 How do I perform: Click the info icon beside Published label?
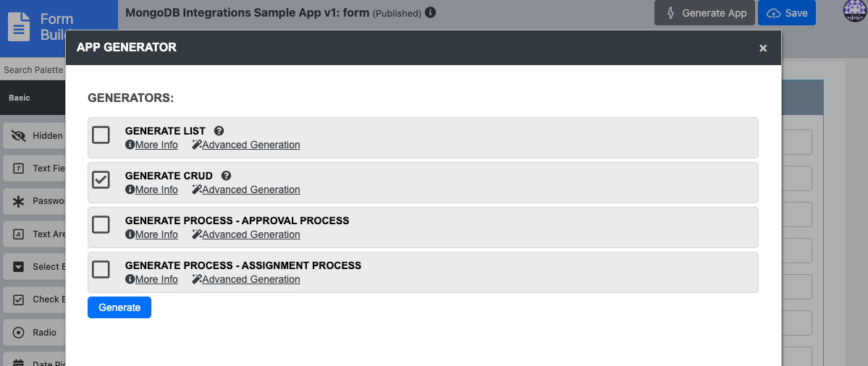pyautogui.click(x=430, y=12)
